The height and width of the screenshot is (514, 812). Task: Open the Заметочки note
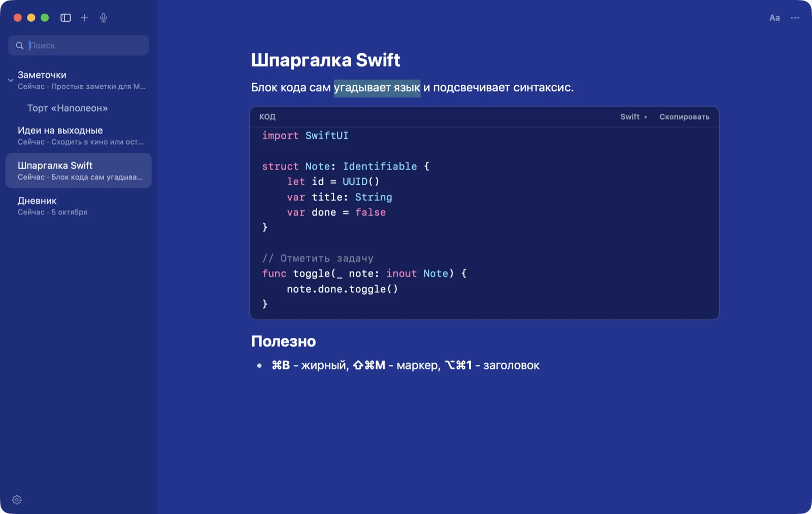(79, 80)
